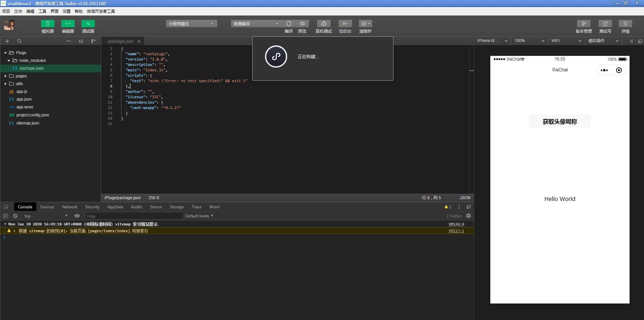Select package.json in the file tree
The image size is (644, 320).
[50, 68]
